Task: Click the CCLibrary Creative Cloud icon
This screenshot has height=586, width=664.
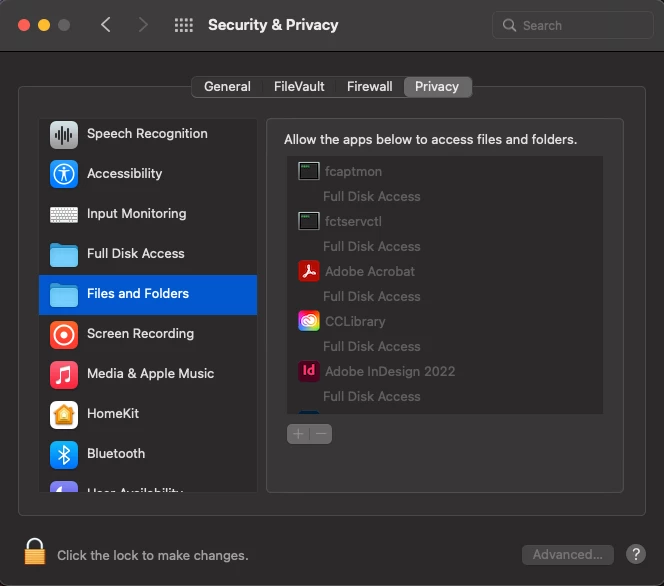Action: (309, 321)
